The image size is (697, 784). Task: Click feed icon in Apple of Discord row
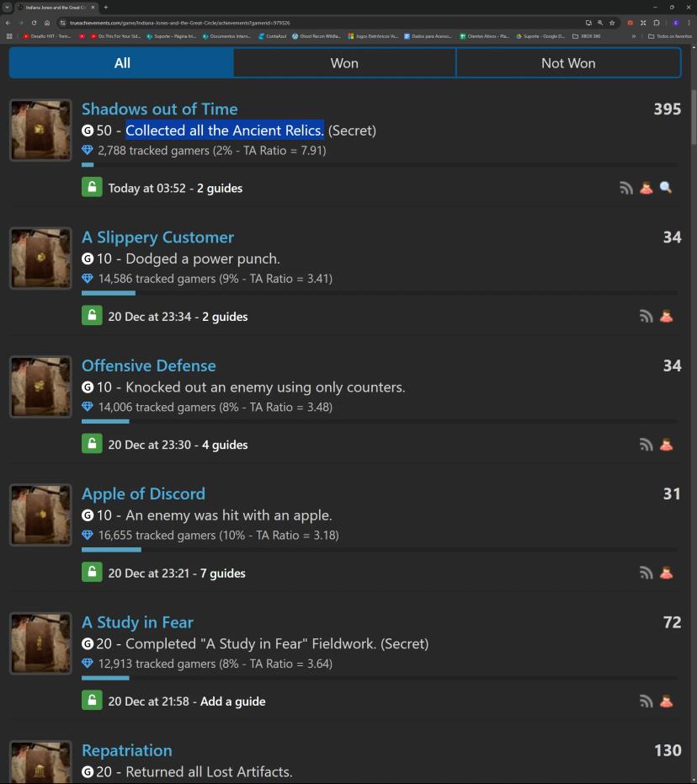(646, 573)
